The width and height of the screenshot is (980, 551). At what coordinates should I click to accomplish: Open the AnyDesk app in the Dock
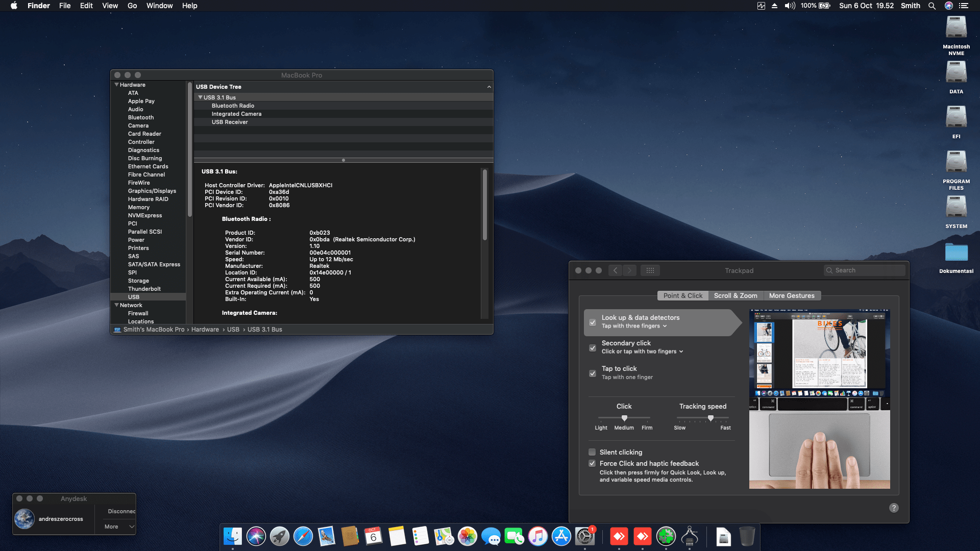[619, 537]
